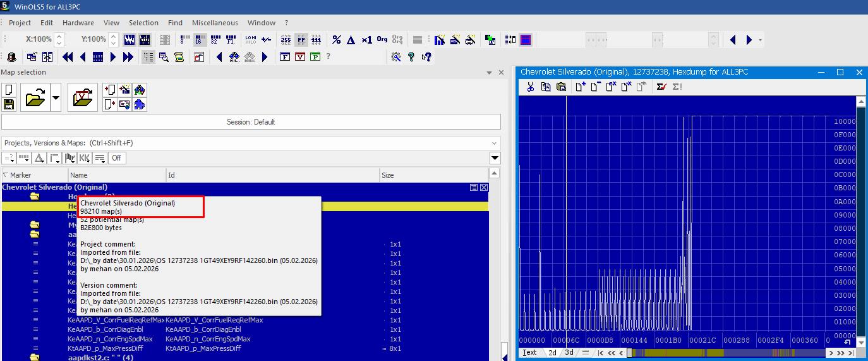Show original values with Org icon
The image size is (868, 361).
382,40
